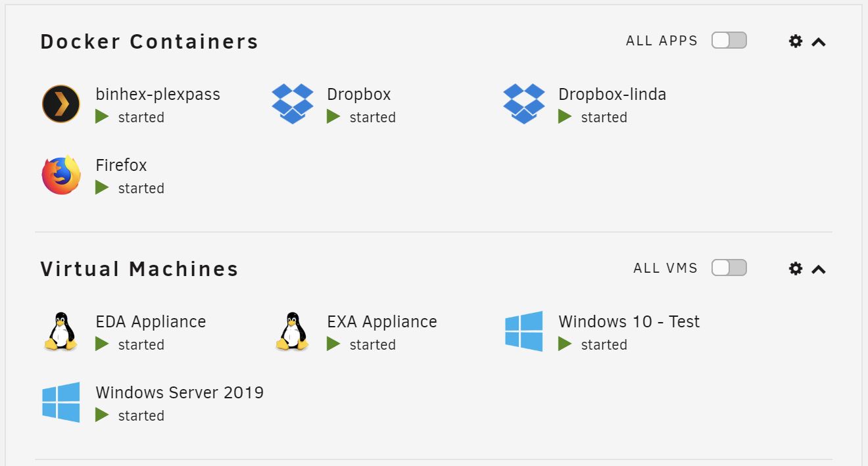Click the EDA Appliance penguin icon
Screen dimensions: 868x466
tap(60, 331)
